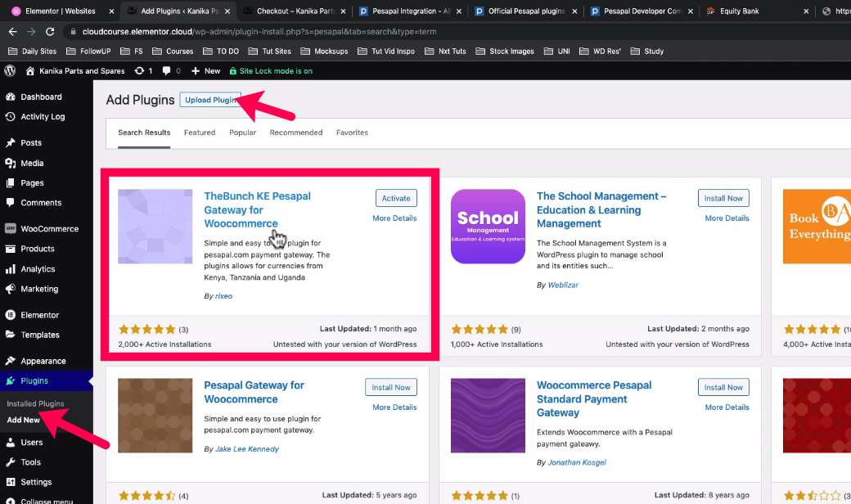Screen dimensions: 851x504
Task: Open comments bubble in admin bar
Action: (172, 70)
